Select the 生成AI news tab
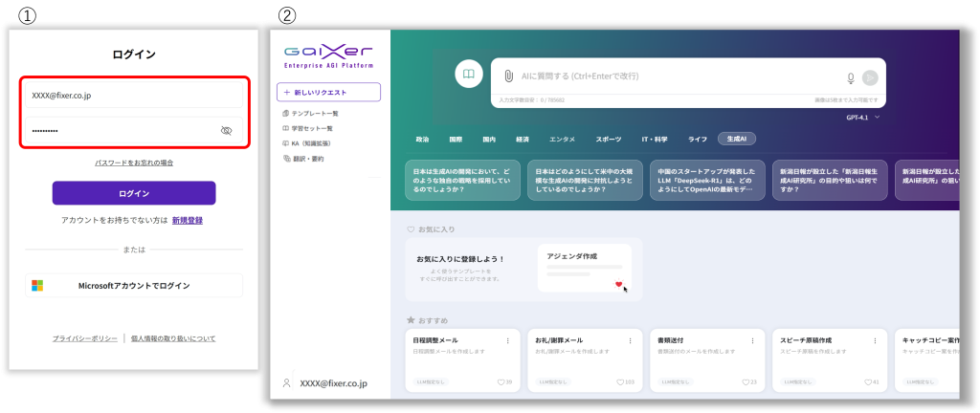 [x=736, y=139]
